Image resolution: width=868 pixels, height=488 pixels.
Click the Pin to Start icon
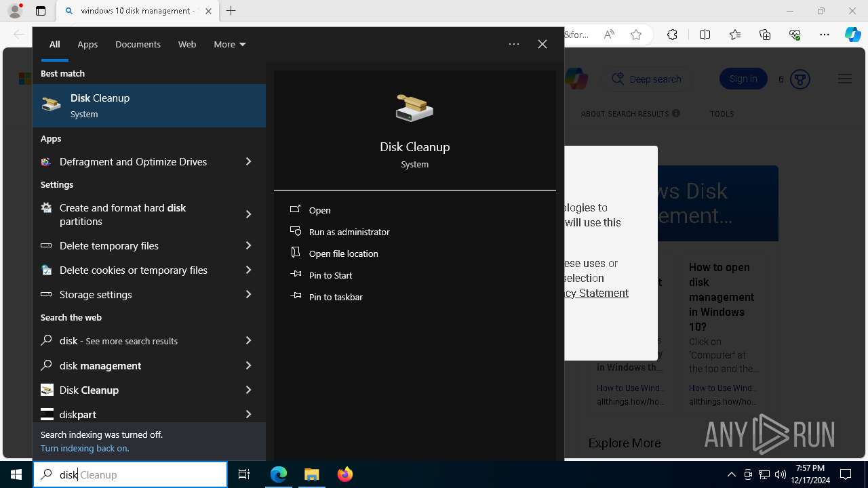[x=295, y=274]
